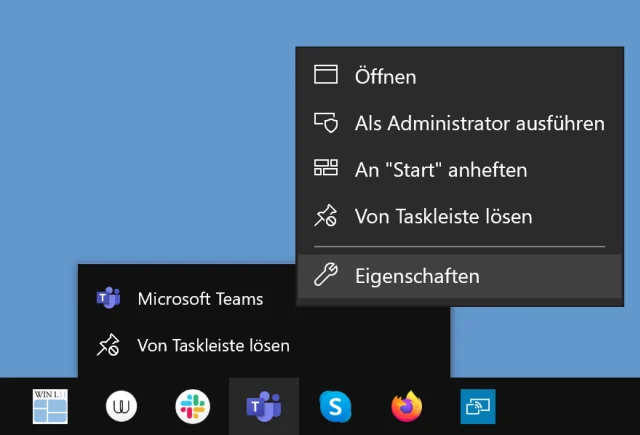Select Öffnen in the context menu
This screenshot has width=640, height=435.
pos(460,76)
